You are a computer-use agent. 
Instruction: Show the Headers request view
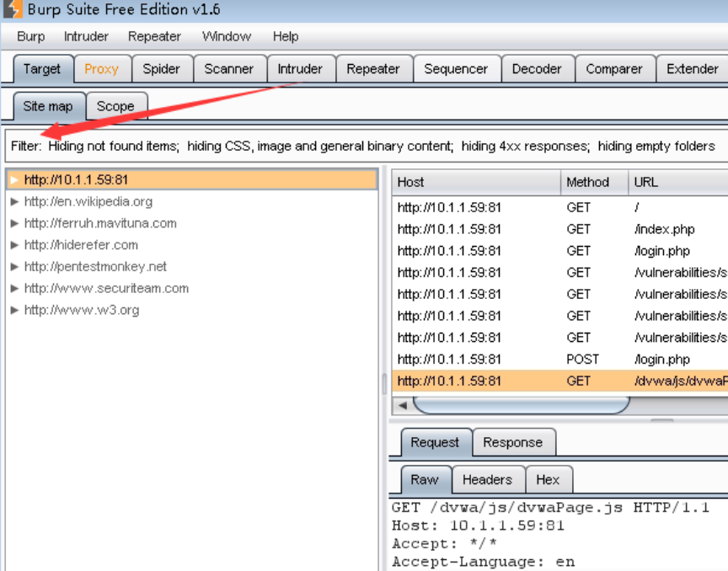pos(488,479)
